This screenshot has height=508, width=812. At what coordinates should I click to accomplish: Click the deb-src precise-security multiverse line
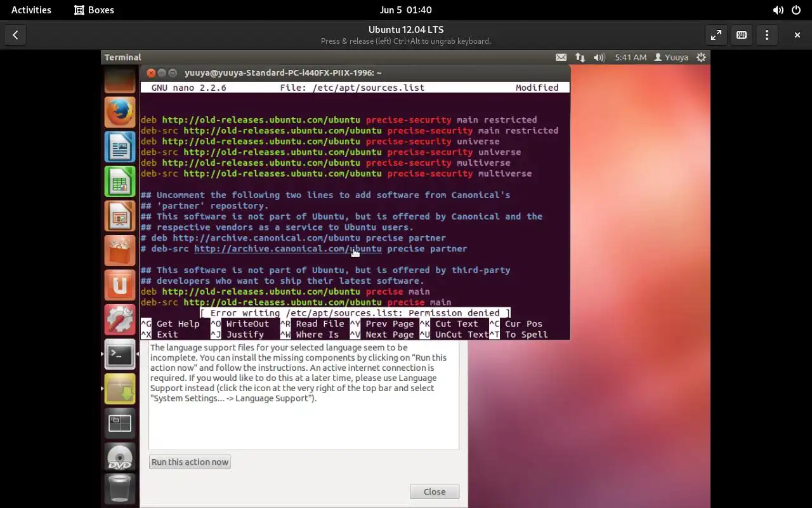[x=336, y=173]
